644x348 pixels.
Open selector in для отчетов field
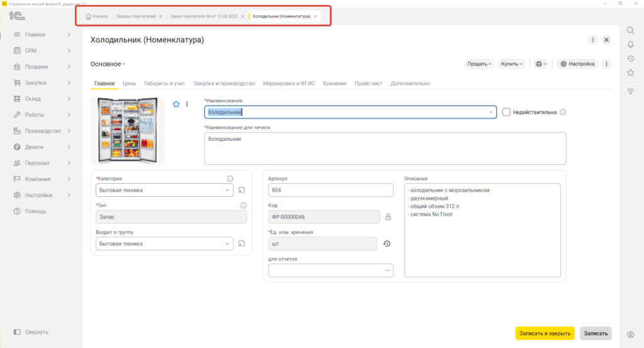pos(387,271)
